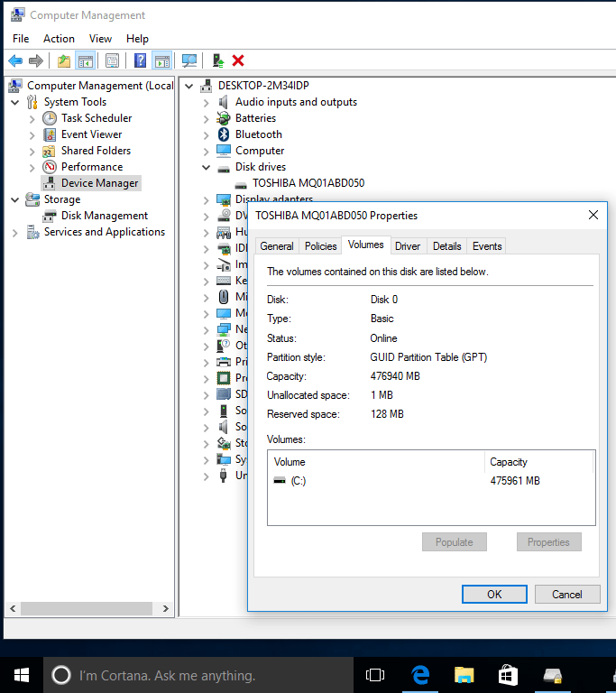The height and width of the screenshot is (693, 616).
Task: Expand the Shared Folders node
Action: [32, 152]
